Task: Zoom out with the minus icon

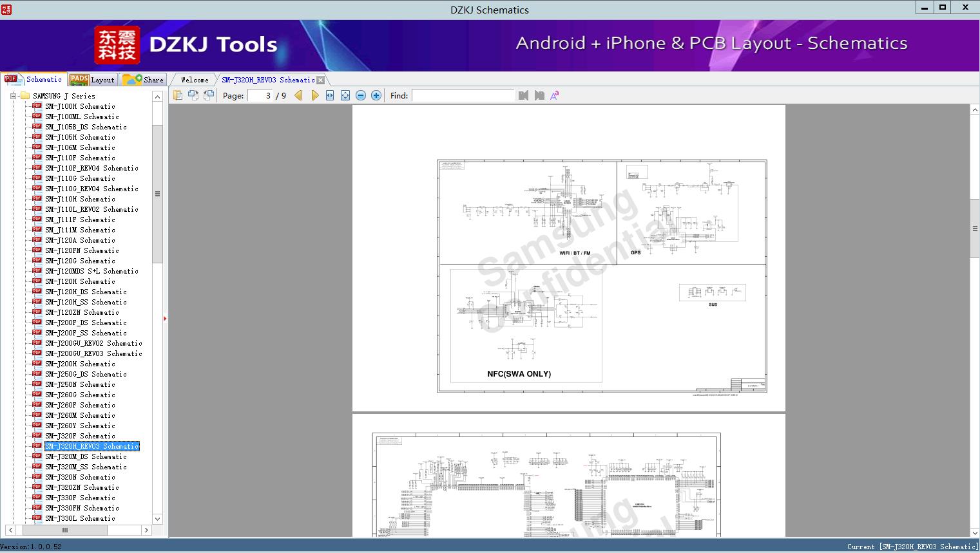Action: click(x=361, y=95)
